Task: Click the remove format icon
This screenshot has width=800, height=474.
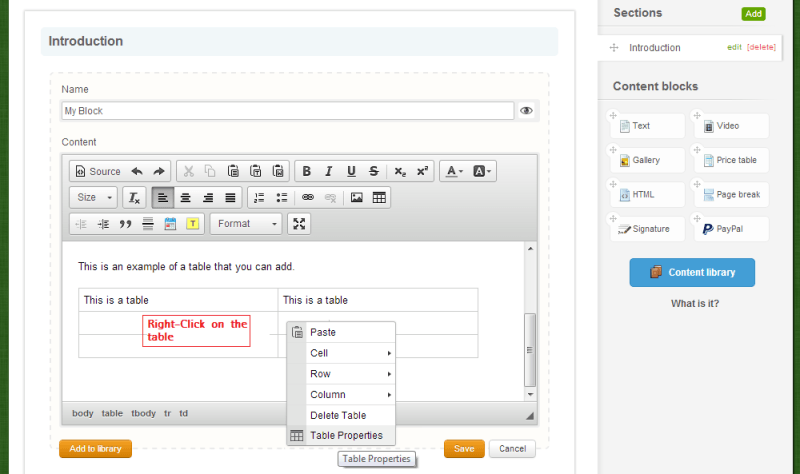Action: point(135,197)
